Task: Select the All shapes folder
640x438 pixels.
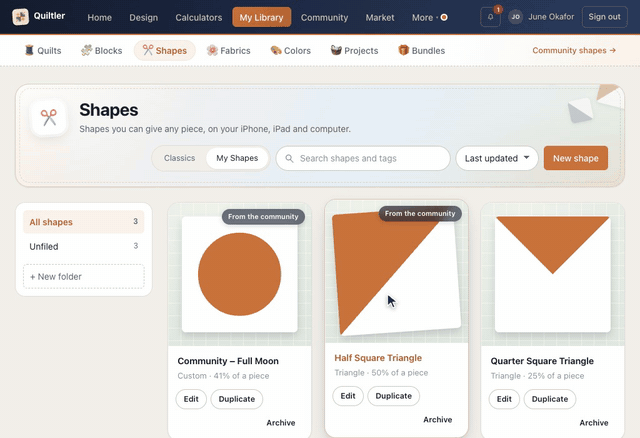Action: point(84,222)
